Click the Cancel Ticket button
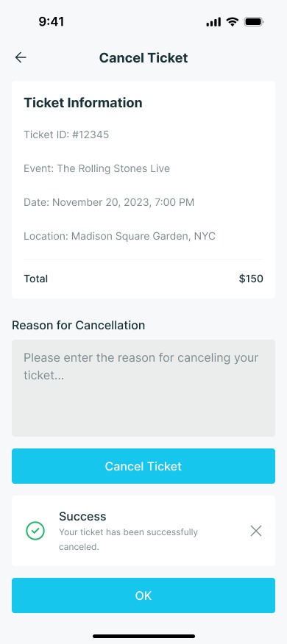287x644 pixels. (x=143, y=466)
